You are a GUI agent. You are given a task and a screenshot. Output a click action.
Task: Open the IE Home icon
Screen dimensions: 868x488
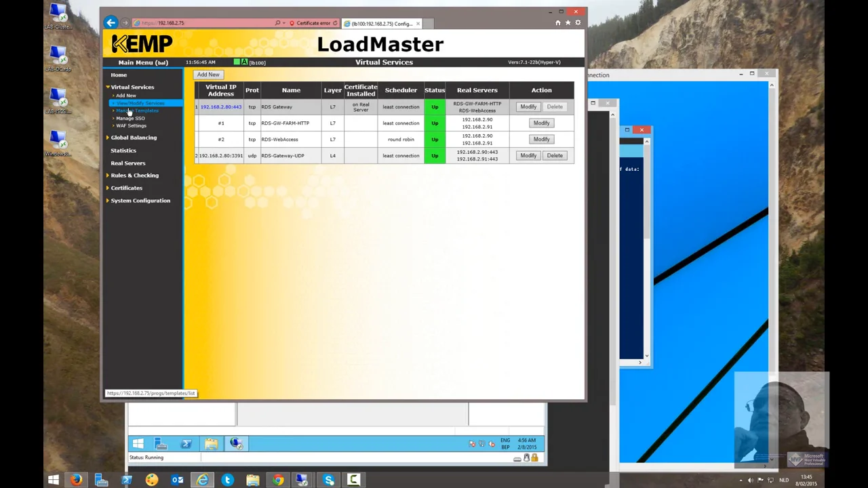pyautogui.click(x=558, y=23)
